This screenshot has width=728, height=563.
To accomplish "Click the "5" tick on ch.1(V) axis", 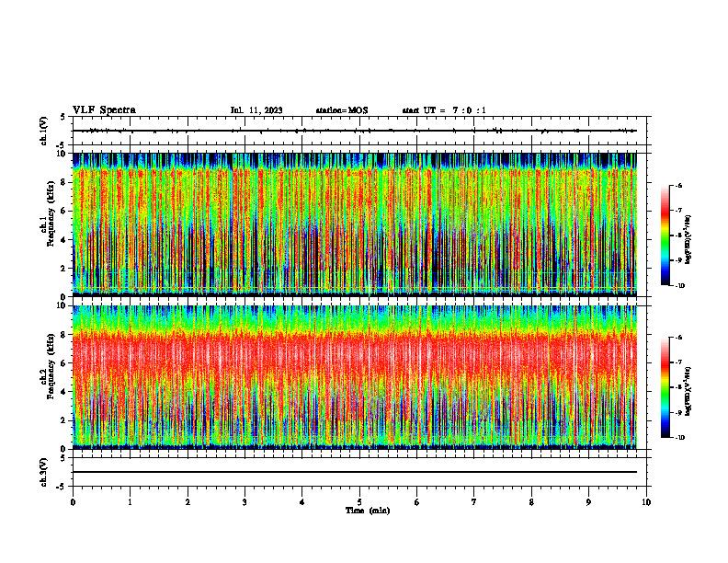I will point(63,117).
